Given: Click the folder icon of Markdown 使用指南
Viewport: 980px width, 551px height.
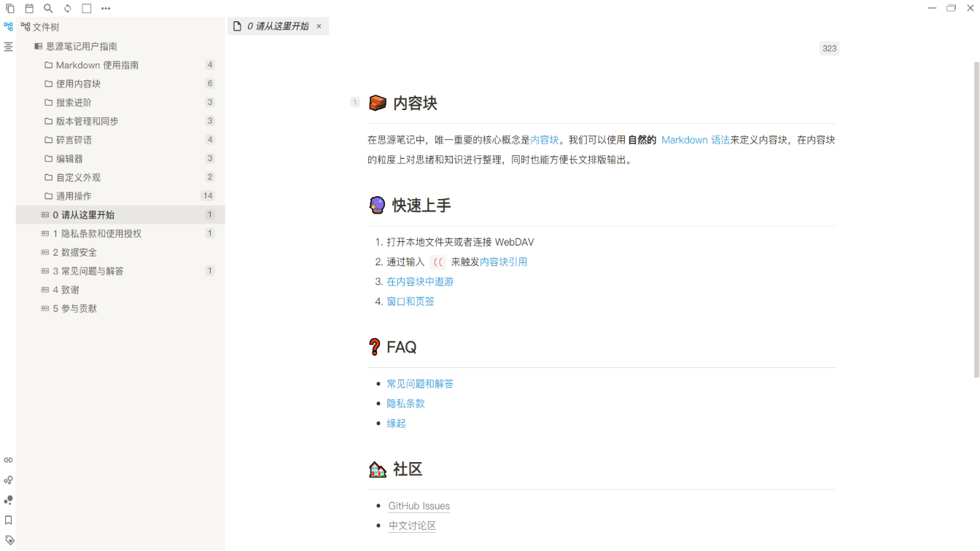Looking at the screenshot, I should click(48, 65).
